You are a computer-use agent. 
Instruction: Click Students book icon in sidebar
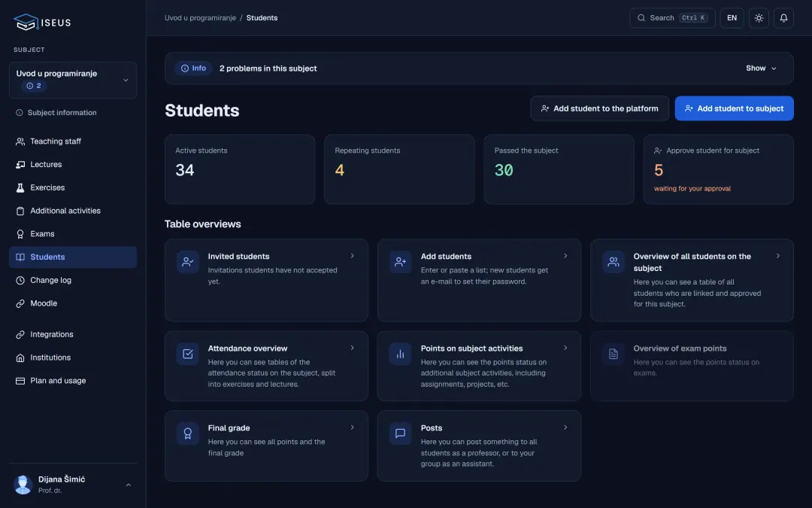[20, 257]
